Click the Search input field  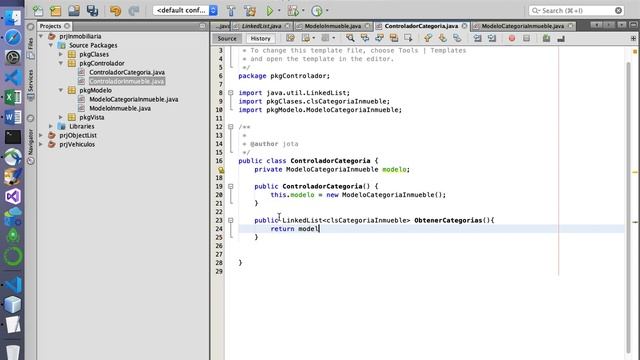click(x=576, y=10)
